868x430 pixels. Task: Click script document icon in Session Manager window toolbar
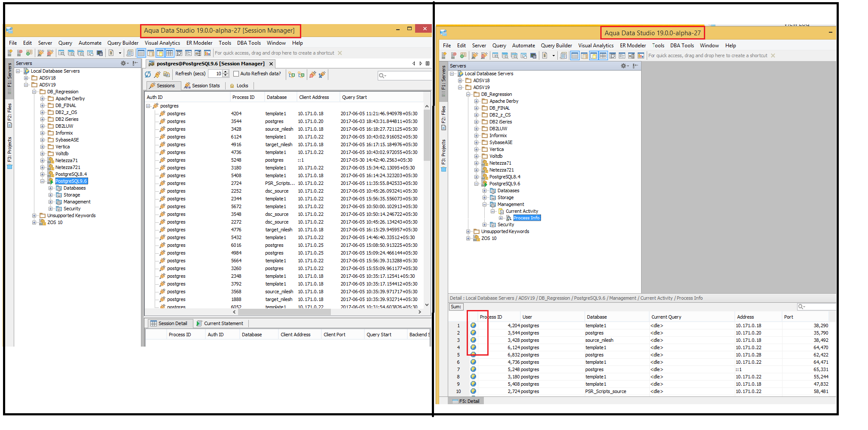(x=111, y=53)
